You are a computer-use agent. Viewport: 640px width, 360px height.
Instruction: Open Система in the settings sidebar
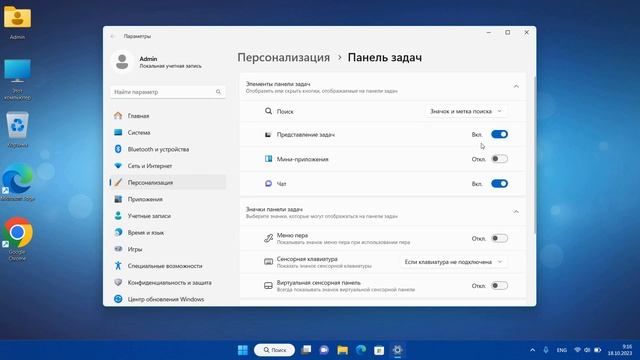click(168, 133)
